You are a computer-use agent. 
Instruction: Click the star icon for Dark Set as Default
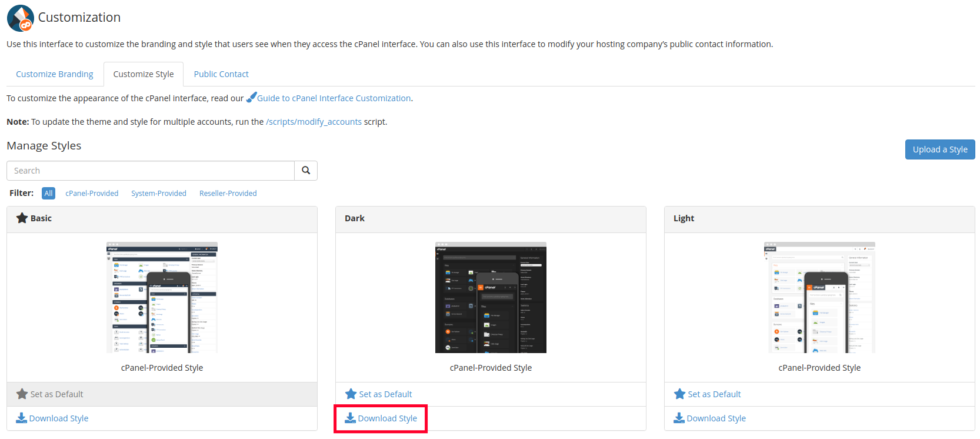pyautogui.click(x=351, y=394)
